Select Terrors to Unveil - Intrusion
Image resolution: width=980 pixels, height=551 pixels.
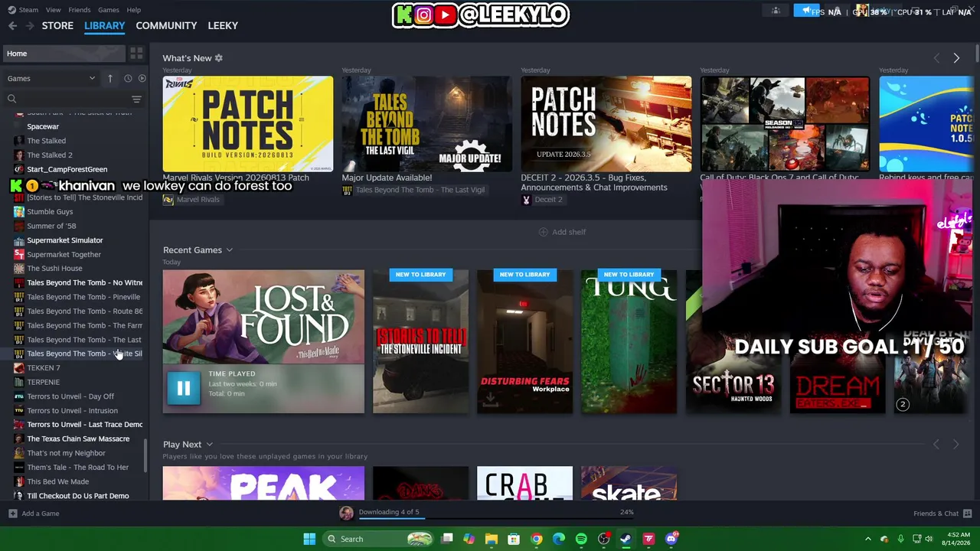click(72, 411)
